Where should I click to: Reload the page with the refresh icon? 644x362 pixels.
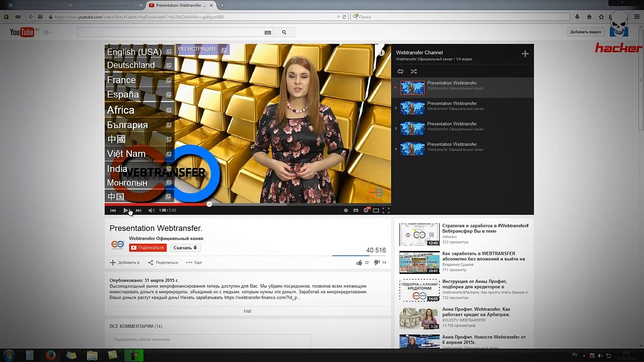pos(344,17)
